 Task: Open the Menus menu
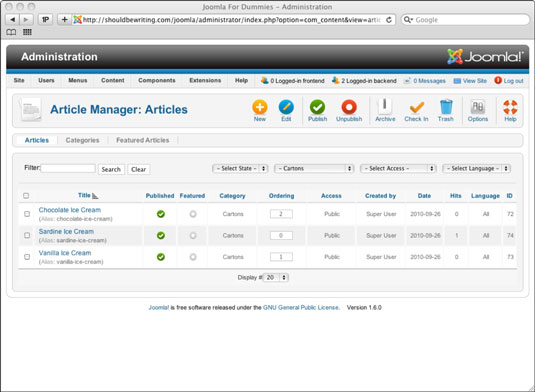[x=78, y=81]
